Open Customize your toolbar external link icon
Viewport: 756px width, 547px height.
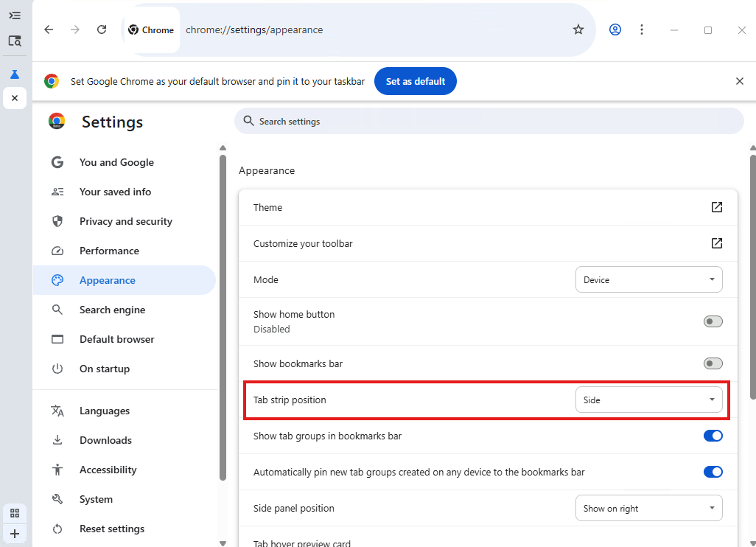coord(716,243)
